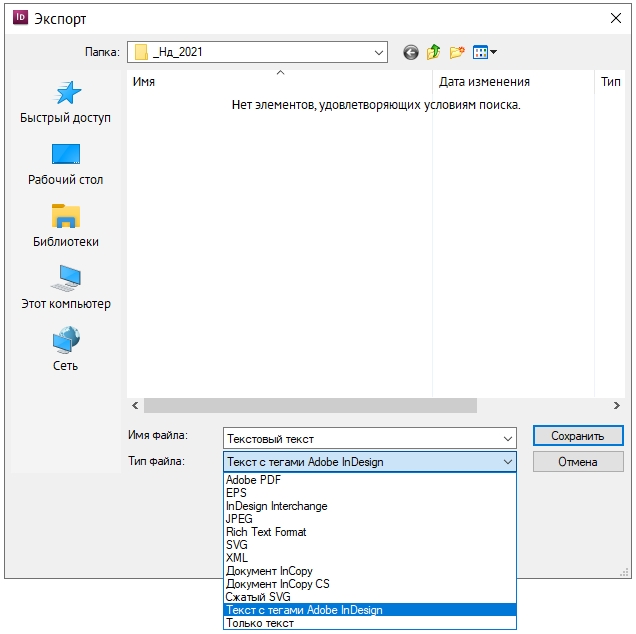636x634 pixels.
Task: Open Этот компьютер location
Action: (65, 288)
